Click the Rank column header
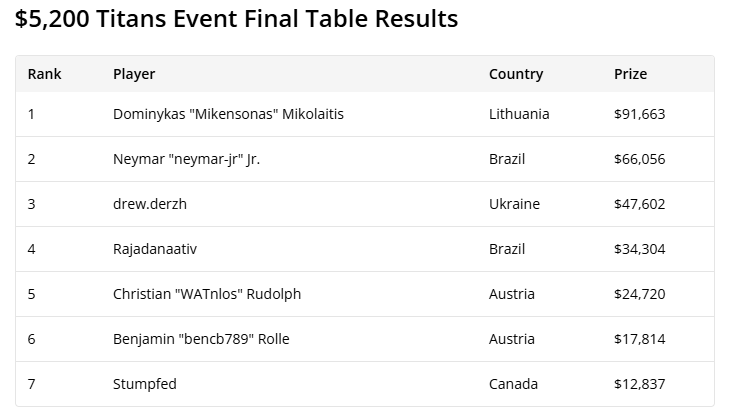 click(x=44, y=74)
